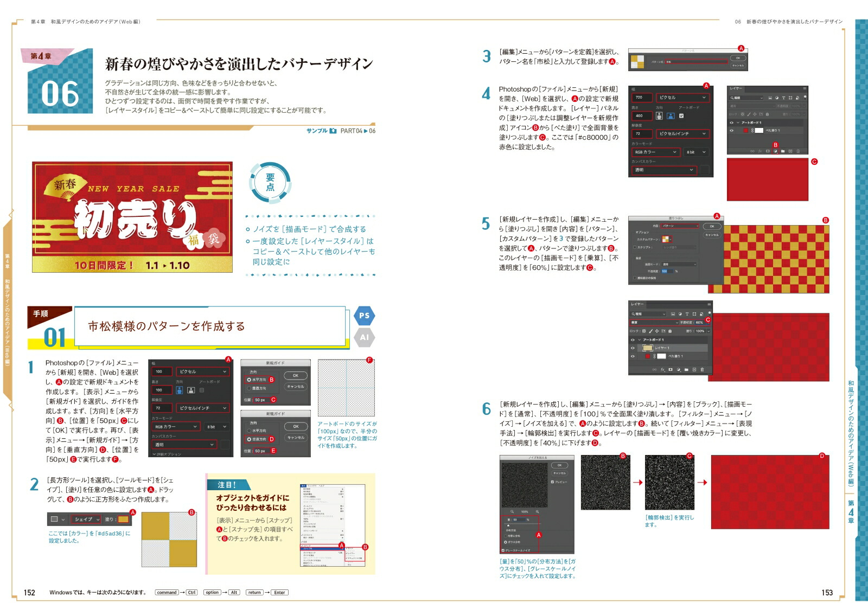Click custom pattern swatch in fill dialog
The width and height of the screenshot is (868, 603).
pos(666,239)
